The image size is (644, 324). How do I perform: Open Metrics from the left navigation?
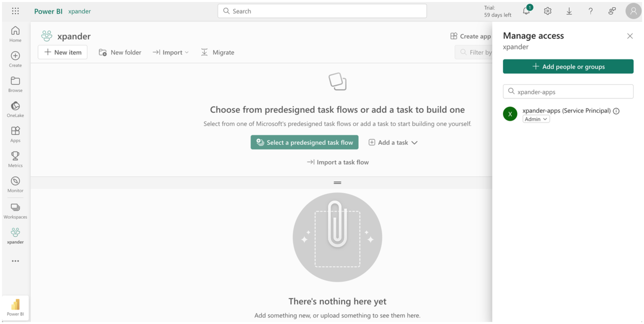coord(15,159)
